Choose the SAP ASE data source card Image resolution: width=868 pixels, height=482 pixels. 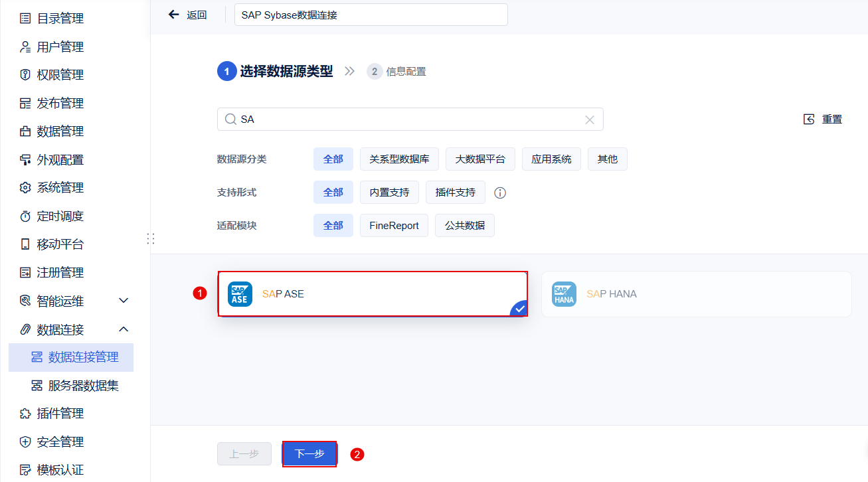tap(373, 293)
